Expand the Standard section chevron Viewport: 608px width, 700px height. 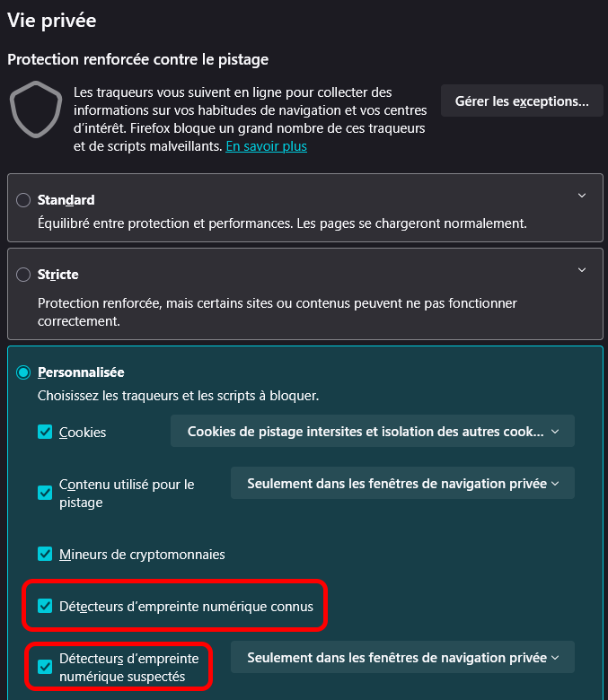[582, 196]
